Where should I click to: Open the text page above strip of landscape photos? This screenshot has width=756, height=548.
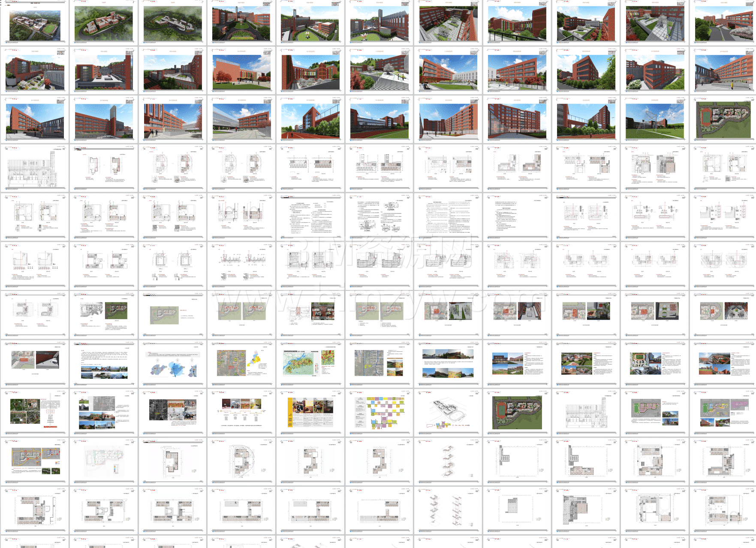click(x=104, y=363)
